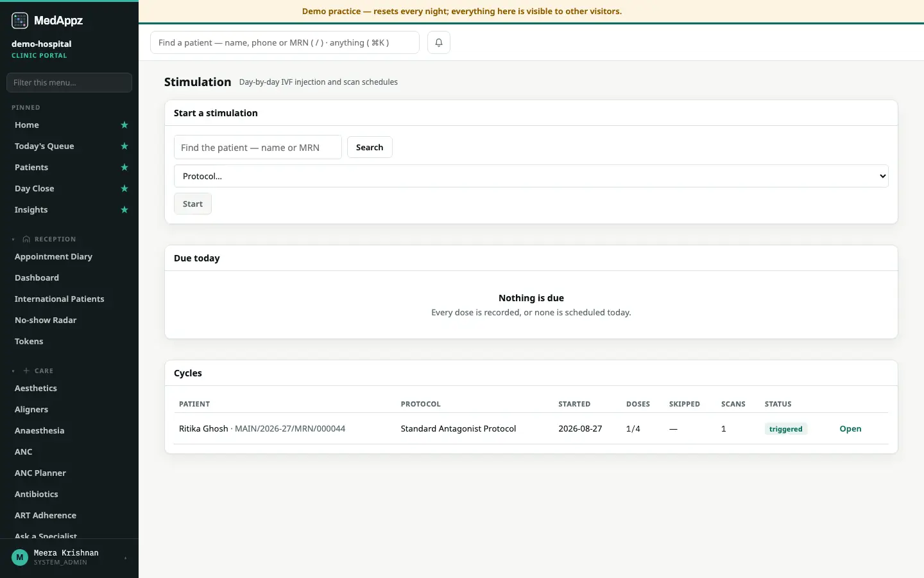The height and width of the screenshot is (578, 924).
Task: Click the demo-hospital clinic name
Action: tap(42, 44)
